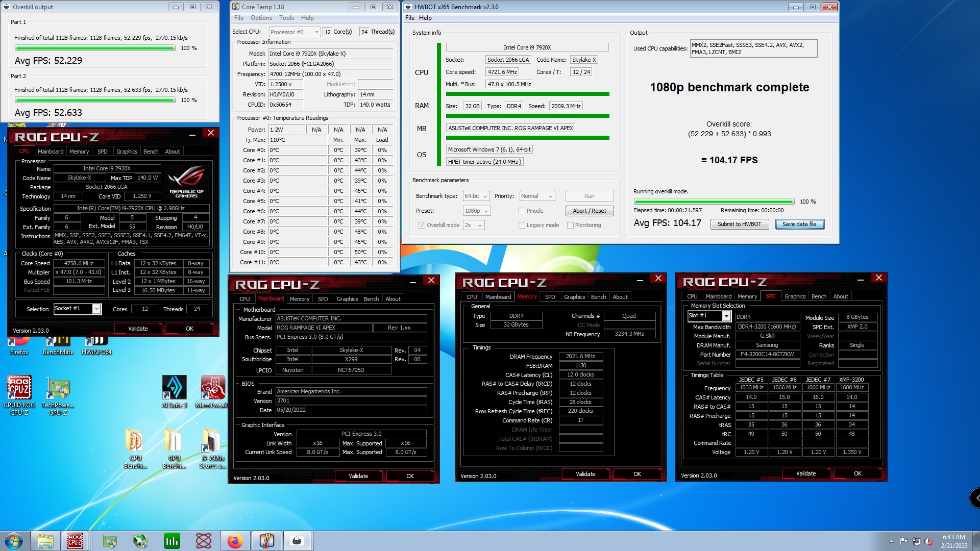Open the Benchmark type 64-bit dropdown
Image resolution: width=980 pixels, height=551 pixels.
pos(476,196)
